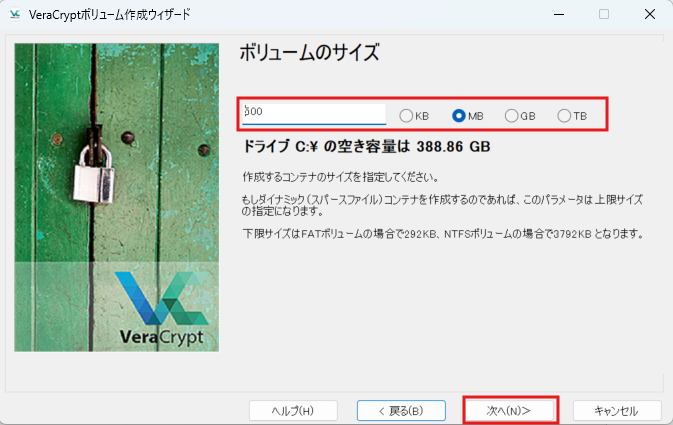The image size is (673, 425).
Task: Click the volume size input field
Action: [x=314, y=114]
